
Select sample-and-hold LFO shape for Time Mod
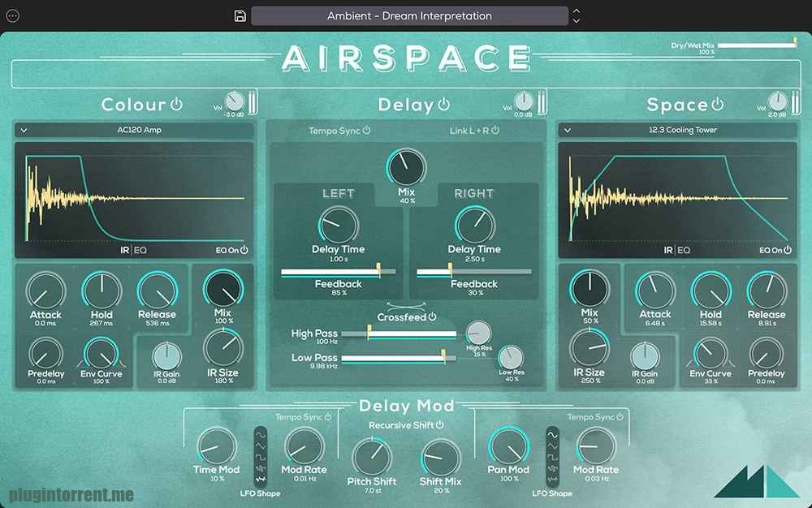tap(261, 469)
